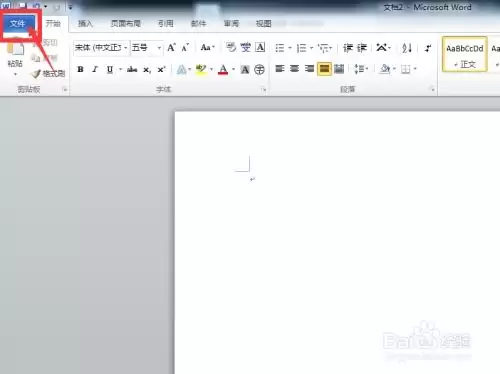The image size is (500, 374).
Task: Open the Change Case Aa menu
Action: pyautogui.click(x=207, y=48)
